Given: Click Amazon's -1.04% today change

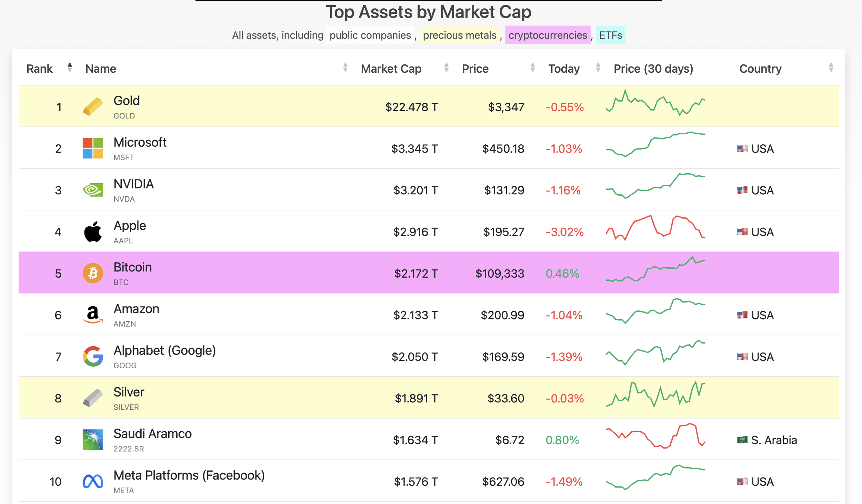Looking at the screenshot, I should pos(564,315).
